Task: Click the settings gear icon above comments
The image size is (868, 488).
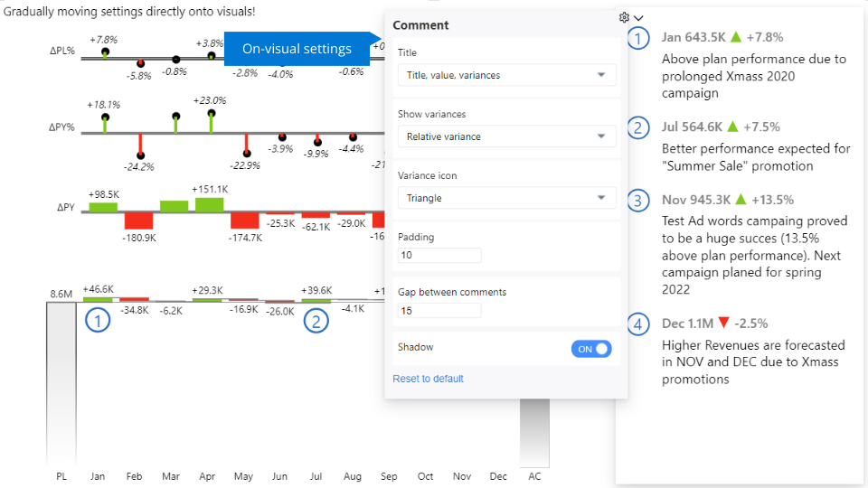Action: (x=624, y=17)
